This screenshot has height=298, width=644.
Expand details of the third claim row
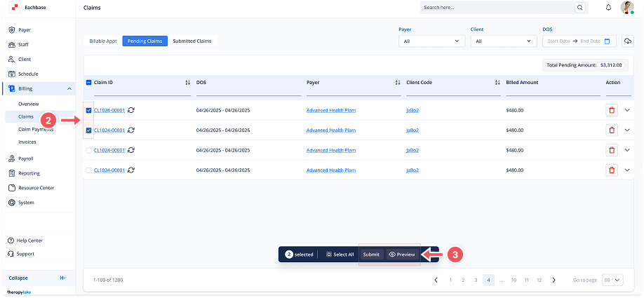[x=626, y=150]
